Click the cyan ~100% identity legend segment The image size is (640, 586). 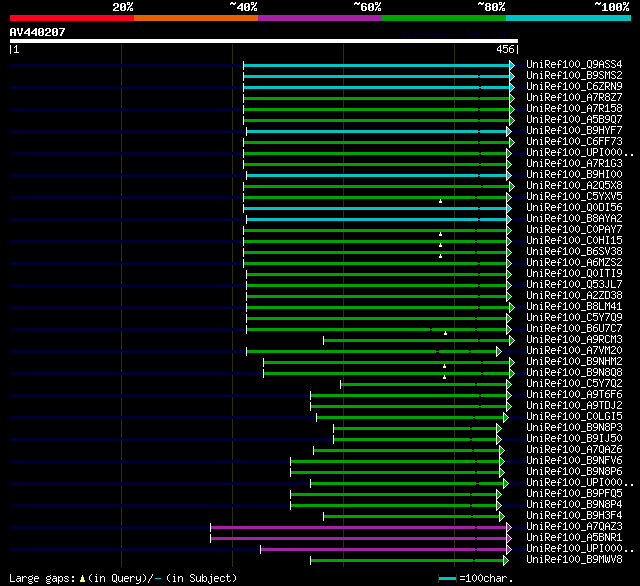click(569, 18)
